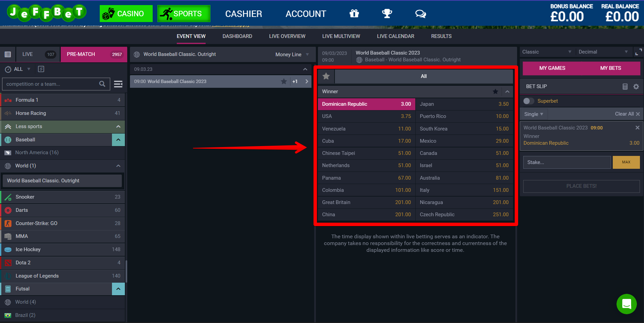Switch to the DASHBOARD tab
The width and height of the screenshot is (644, 323).
(237, 36)
